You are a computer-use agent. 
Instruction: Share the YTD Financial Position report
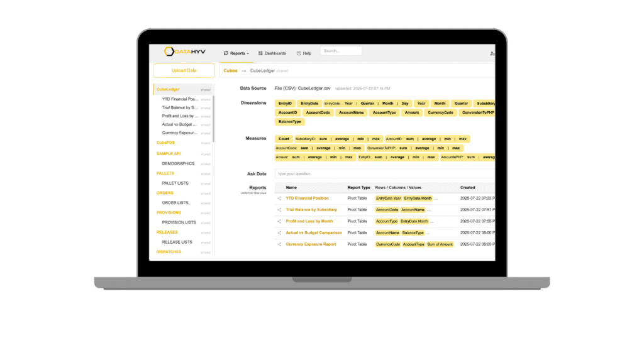pyautogui.click(x=279, y=198)
